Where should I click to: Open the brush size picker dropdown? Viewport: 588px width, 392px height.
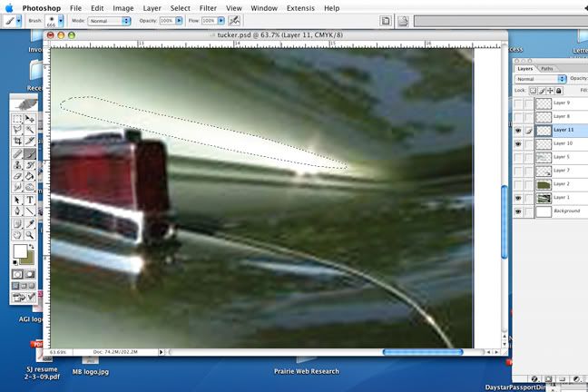click(61, 21)
